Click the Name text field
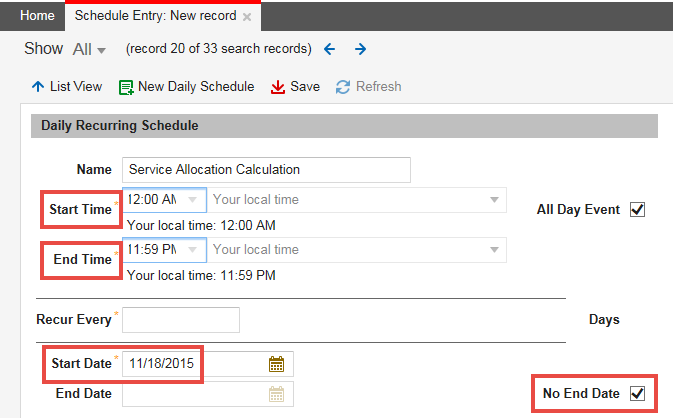The image size is (673, 418). [266, 170]
